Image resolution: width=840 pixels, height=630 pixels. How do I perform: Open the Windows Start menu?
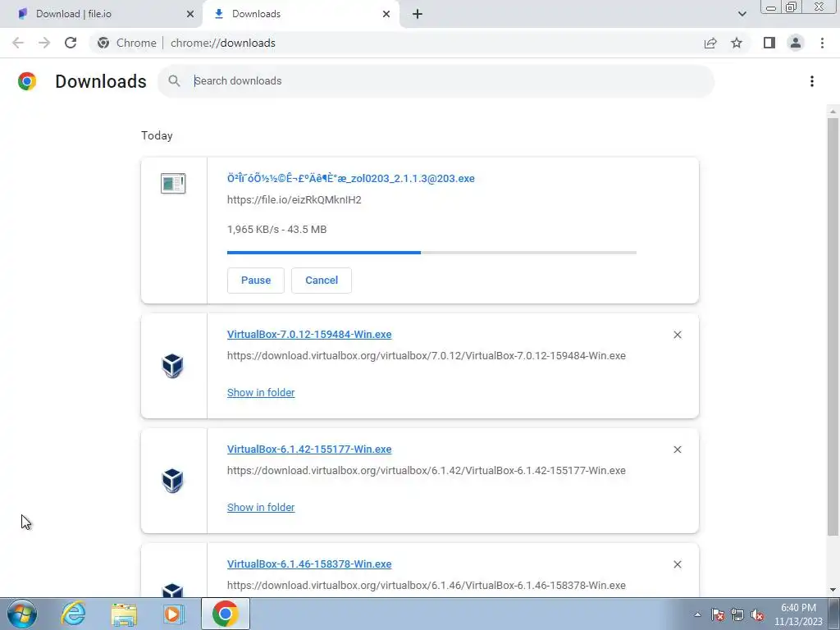[x=21, y=614]
